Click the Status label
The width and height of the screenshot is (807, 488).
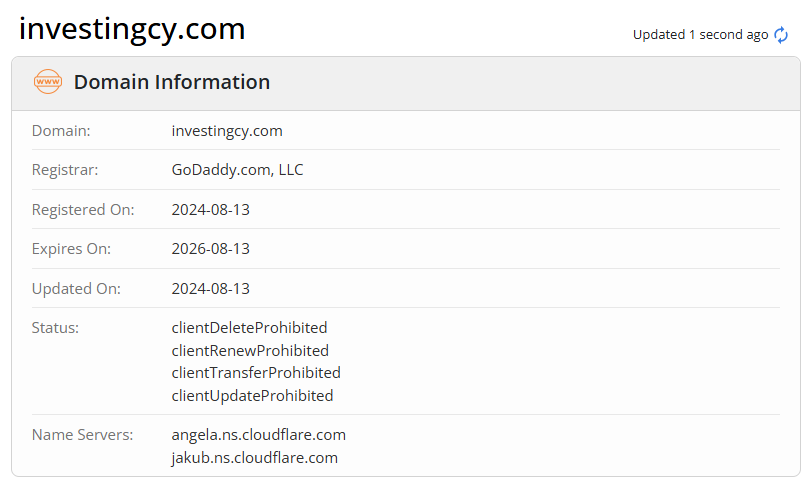point(55,328)
